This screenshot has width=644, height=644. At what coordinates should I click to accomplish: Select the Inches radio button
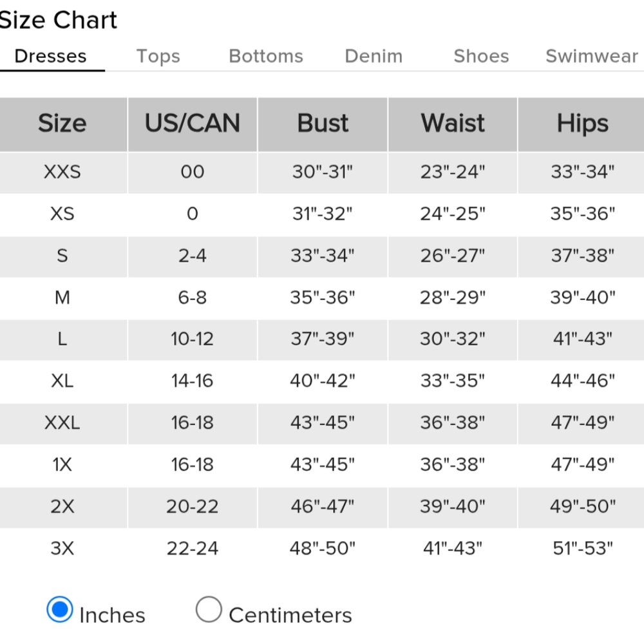60,609
